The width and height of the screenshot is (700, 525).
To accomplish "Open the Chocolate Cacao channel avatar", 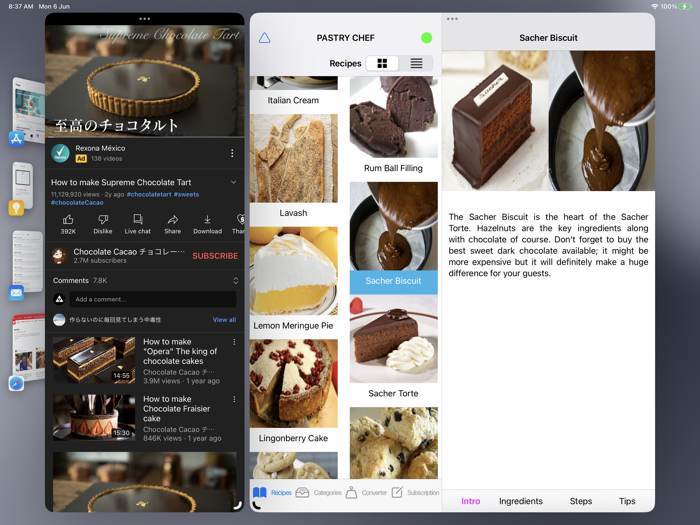I will (x=59, y=256).
